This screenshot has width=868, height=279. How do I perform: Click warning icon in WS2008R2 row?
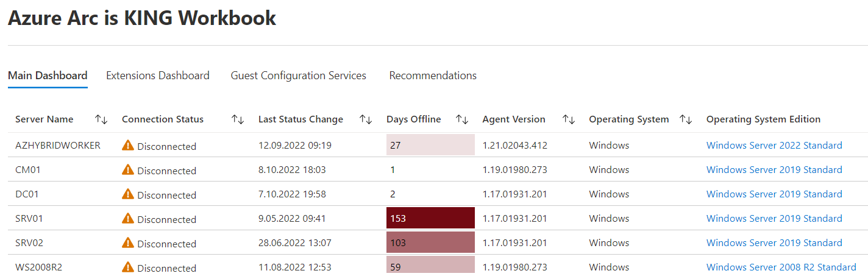tap(127, 267)
